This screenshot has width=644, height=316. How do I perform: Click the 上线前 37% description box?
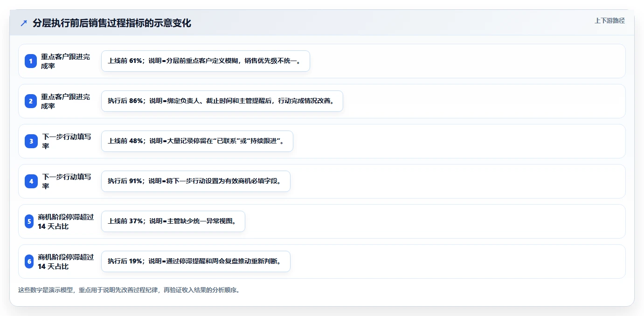pos(173,221)
